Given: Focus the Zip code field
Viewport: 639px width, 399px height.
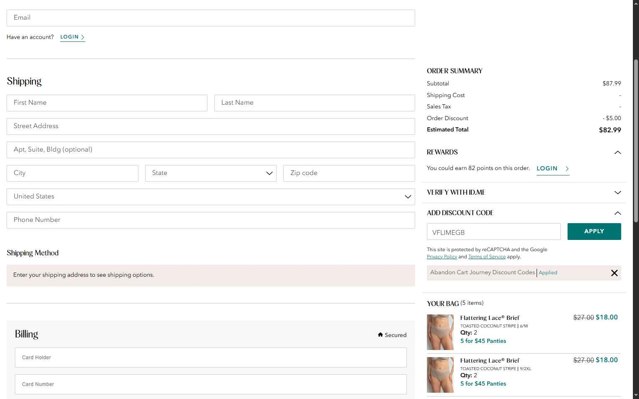Looking at the screenshot, I should pyautogui.click(x=349, y=173).
